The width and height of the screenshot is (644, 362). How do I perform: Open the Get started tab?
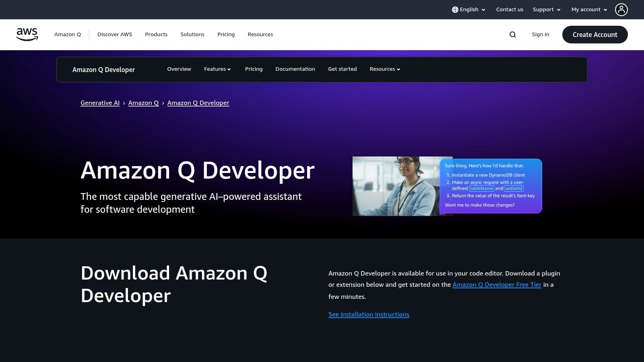coord(342,69)
